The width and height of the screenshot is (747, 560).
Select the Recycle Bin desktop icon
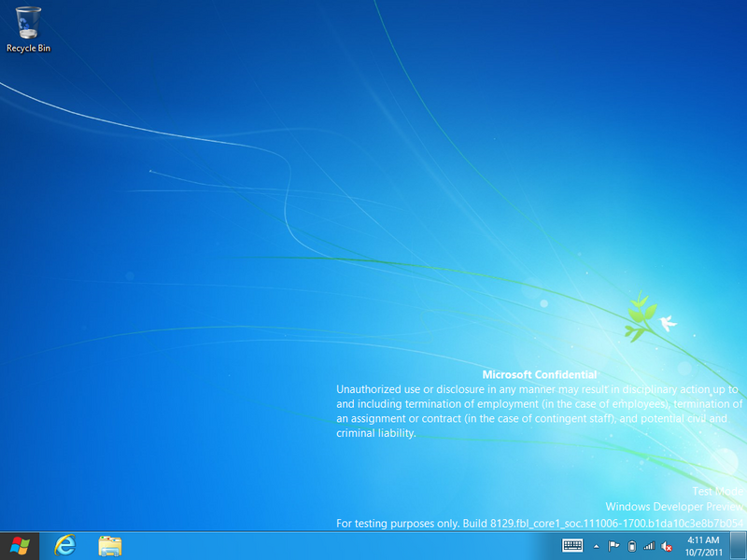pos(28,30)
